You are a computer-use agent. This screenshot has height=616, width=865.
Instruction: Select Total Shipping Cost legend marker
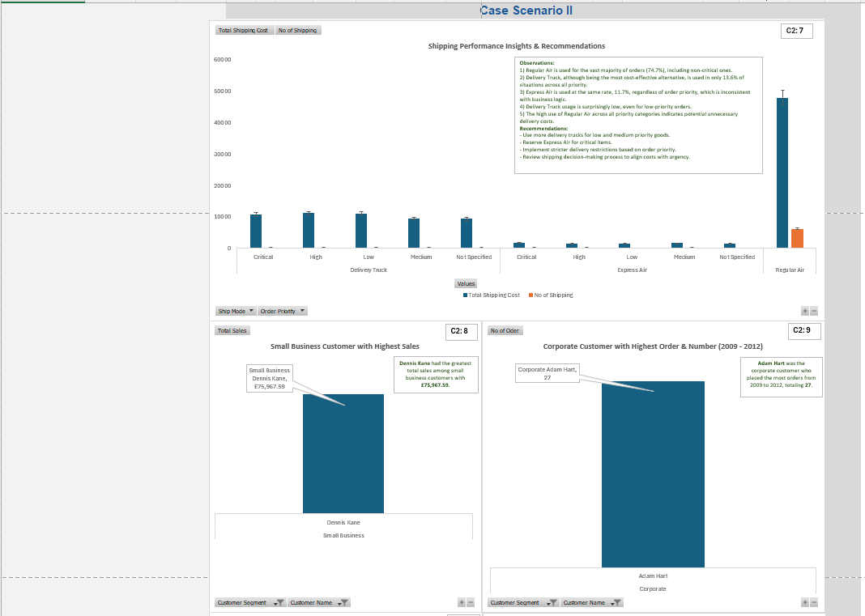[466, 295]
